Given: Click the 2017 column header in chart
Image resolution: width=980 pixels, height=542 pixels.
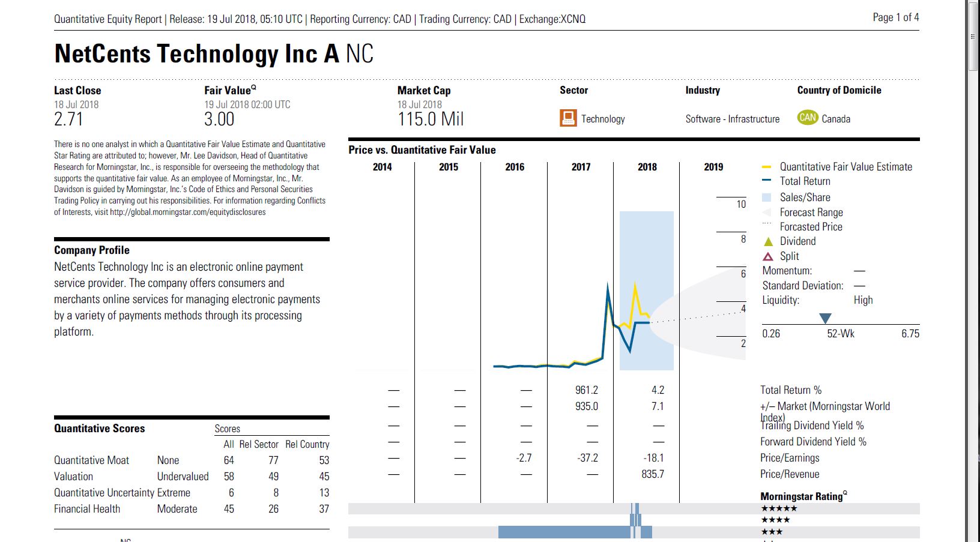Looking at the screenshot, I should point(581,167).
